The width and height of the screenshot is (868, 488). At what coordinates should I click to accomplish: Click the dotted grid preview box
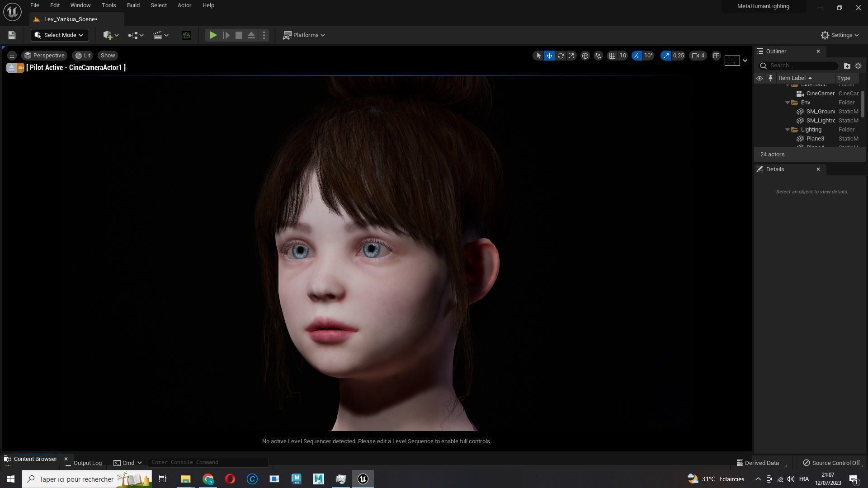coord(732,61)
